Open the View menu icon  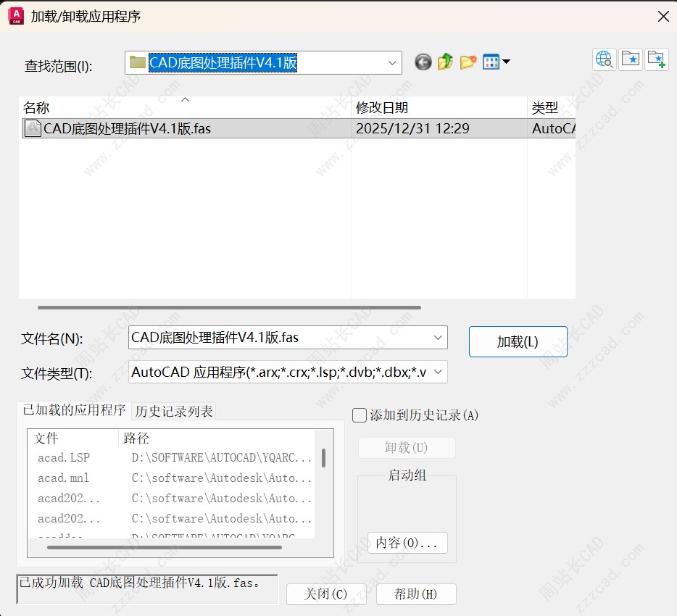click(495, 62)
